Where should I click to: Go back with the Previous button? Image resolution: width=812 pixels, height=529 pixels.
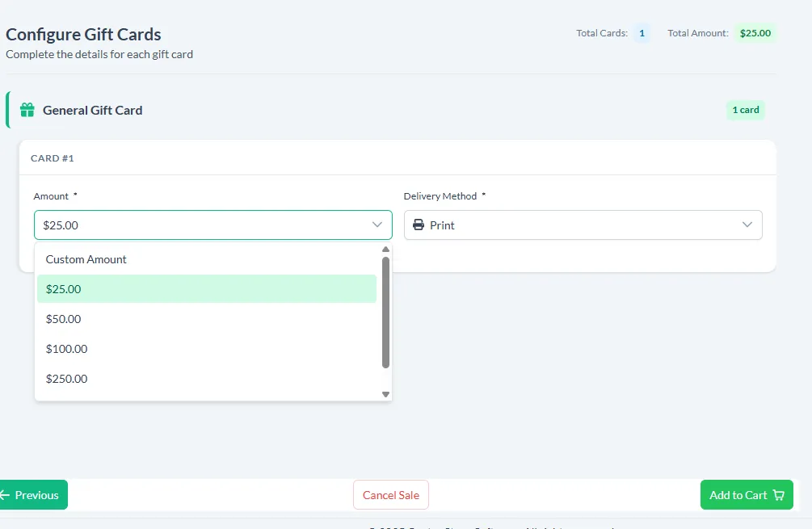pos(34,495)
